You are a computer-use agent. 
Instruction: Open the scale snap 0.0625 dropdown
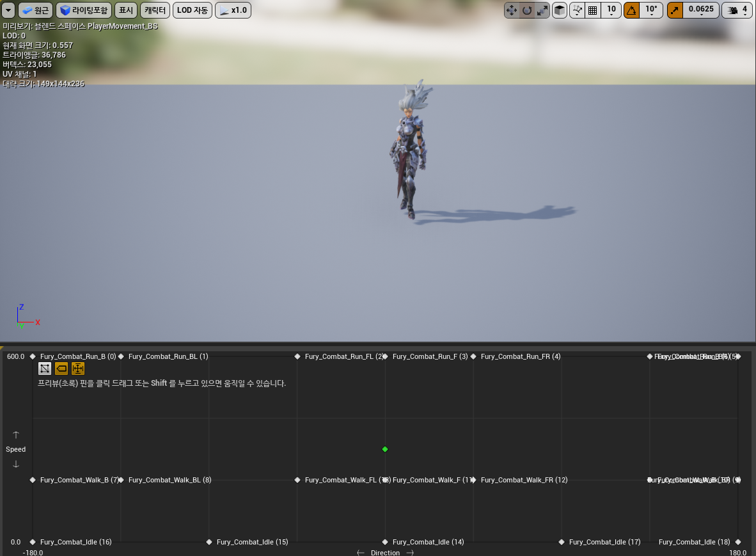[701, 10]
